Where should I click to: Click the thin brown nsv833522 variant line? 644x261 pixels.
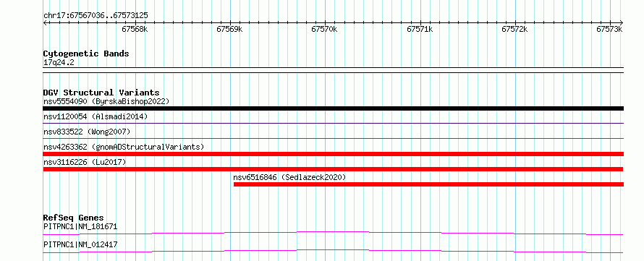click(333, 138)
